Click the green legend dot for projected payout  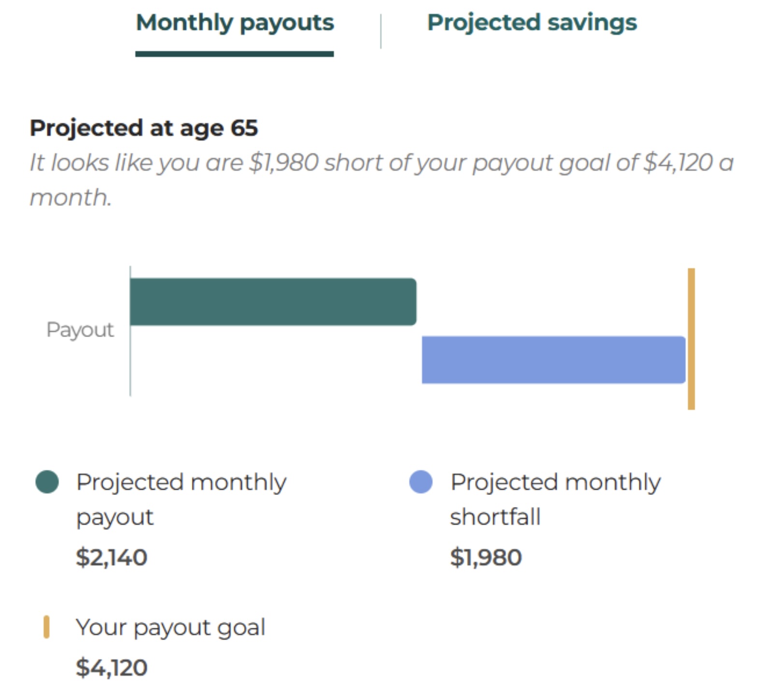47,482
